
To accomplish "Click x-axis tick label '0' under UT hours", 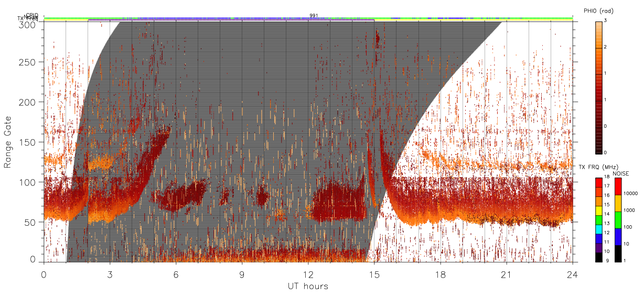I will pos(44,274).
